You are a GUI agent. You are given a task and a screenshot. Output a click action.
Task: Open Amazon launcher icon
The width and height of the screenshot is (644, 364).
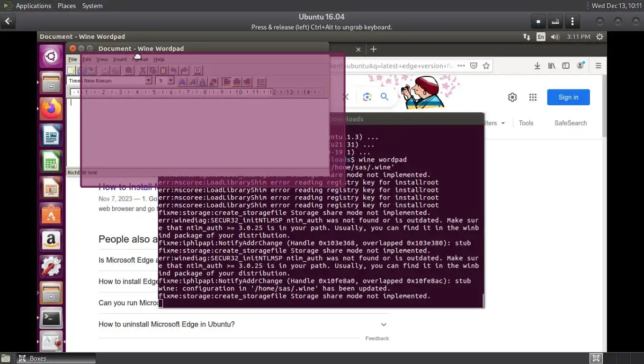pyautogui.click(x=51, y=241)
